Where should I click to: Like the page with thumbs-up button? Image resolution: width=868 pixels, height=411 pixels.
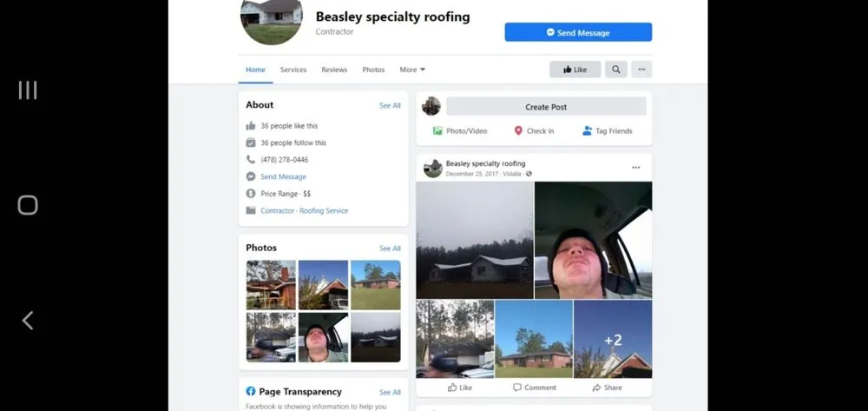pyautogui.click(x=575, y=70)
